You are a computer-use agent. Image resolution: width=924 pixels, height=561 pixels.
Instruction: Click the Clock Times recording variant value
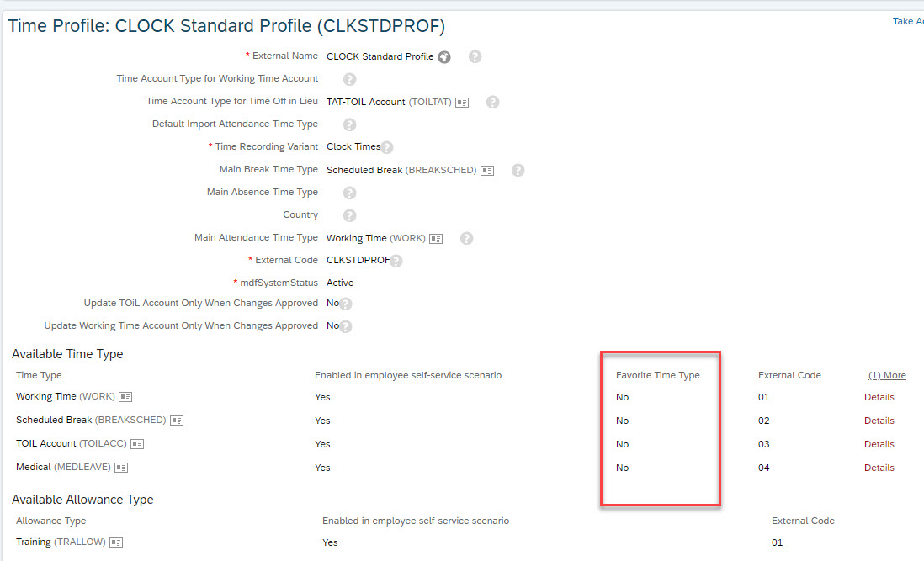coord(353,146)
